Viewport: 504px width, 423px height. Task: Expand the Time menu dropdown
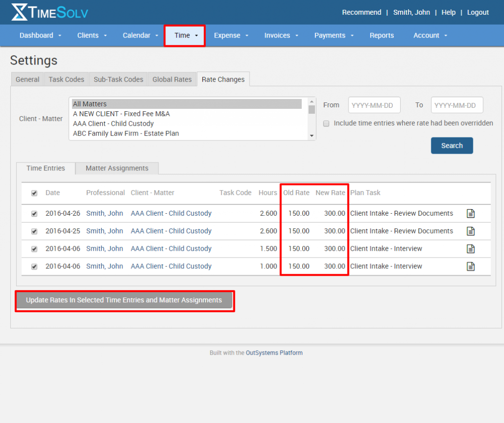click(x=185, y=35)
